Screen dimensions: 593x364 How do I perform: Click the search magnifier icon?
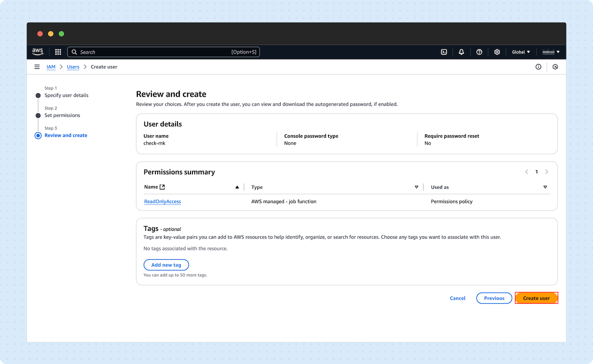pos(74,52)
